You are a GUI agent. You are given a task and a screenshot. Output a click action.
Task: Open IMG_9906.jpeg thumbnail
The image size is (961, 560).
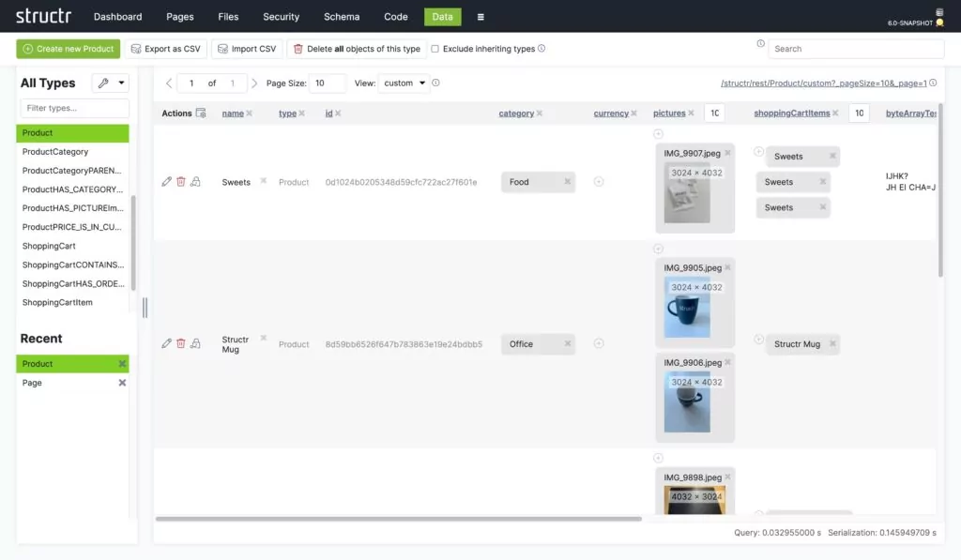point(687,401)
